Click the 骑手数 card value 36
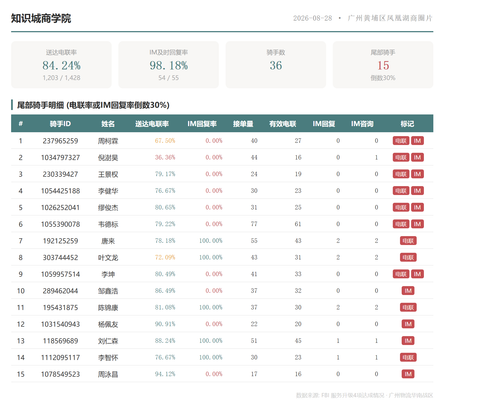The height and width of the screenshot is (410, 500). [x=276, y=65]
